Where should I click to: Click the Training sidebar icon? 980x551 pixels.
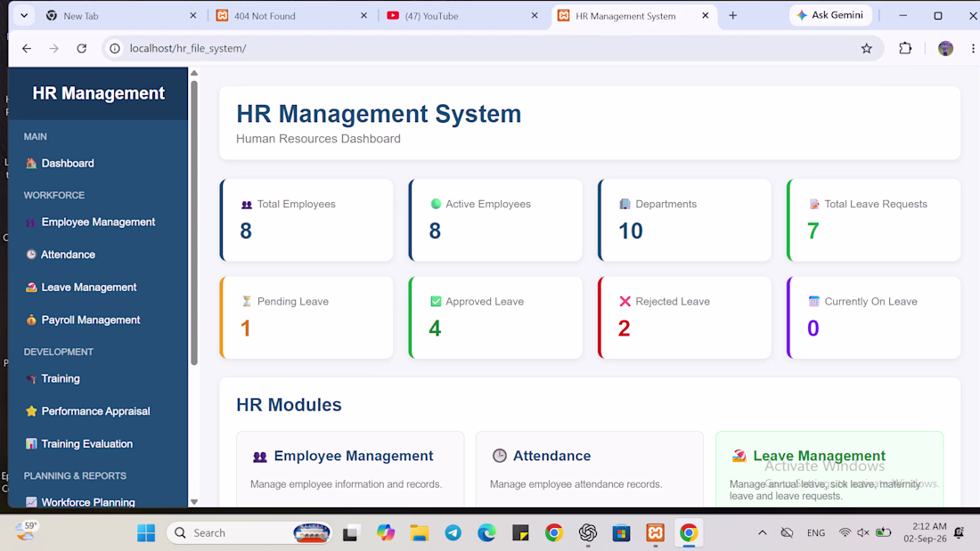(31, 378)
